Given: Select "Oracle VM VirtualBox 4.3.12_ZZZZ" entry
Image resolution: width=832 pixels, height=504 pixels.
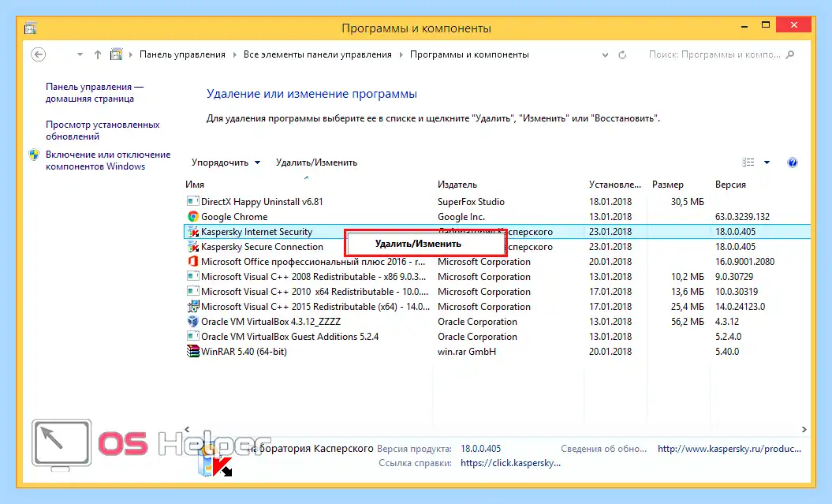Looking at the screenshot, I should point(270,322).
